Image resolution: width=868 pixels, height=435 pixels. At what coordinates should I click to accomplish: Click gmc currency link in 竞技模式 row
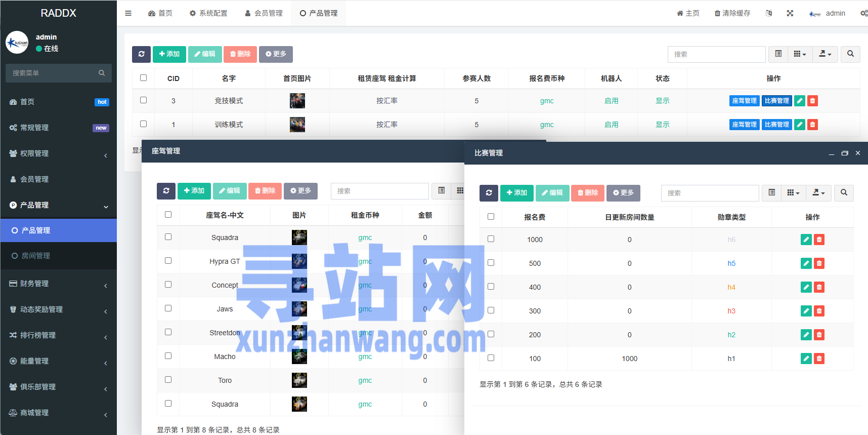click(547, 101)
